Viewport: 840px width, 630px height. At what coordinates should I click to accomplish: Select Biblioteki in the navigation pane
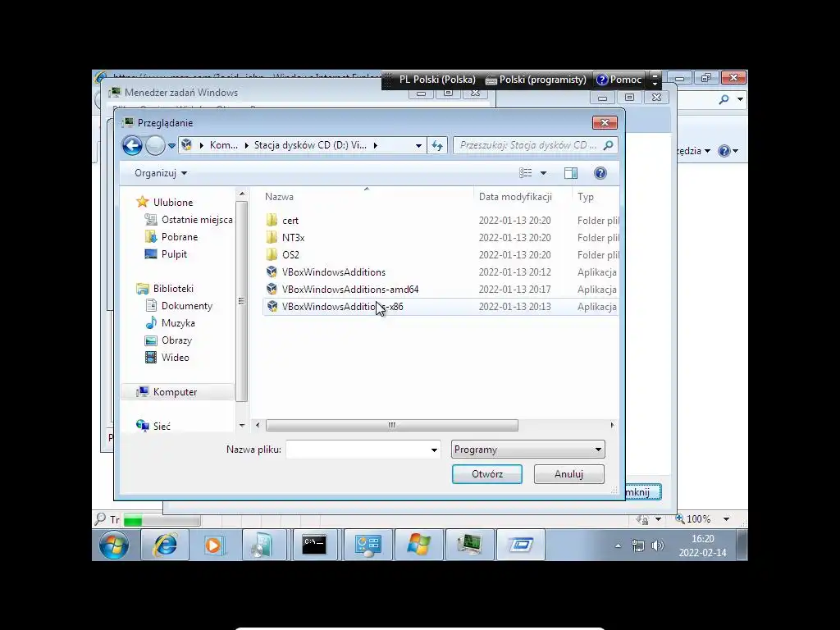(173, 289)
